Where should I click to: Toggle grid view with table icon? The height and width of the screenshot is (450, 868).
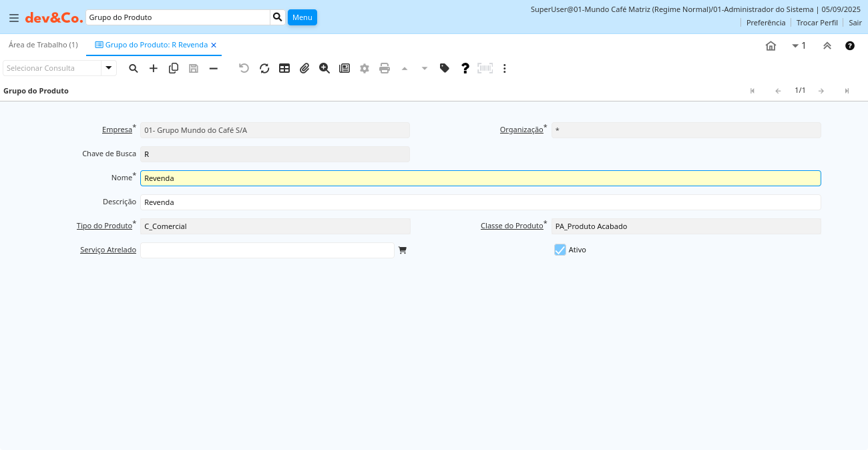pyautogui.click(x=284, y=68)
